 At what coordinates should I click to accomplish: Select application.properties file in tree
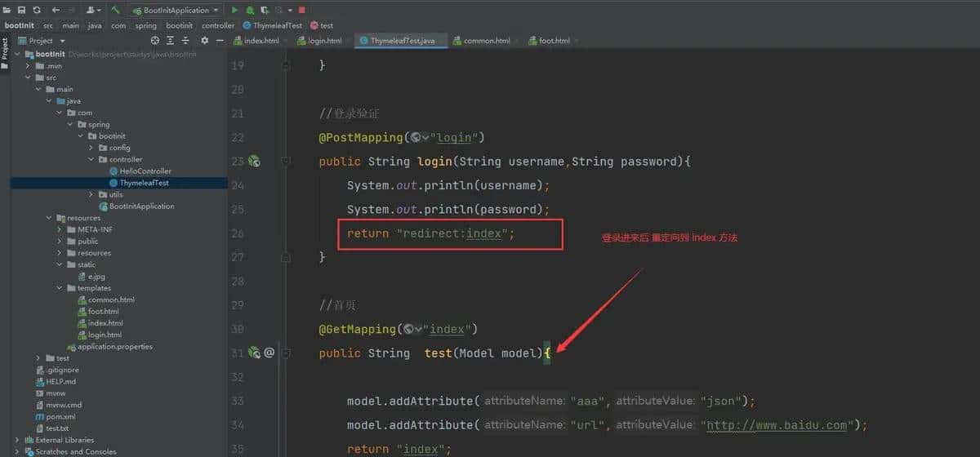tap(109, 347)
